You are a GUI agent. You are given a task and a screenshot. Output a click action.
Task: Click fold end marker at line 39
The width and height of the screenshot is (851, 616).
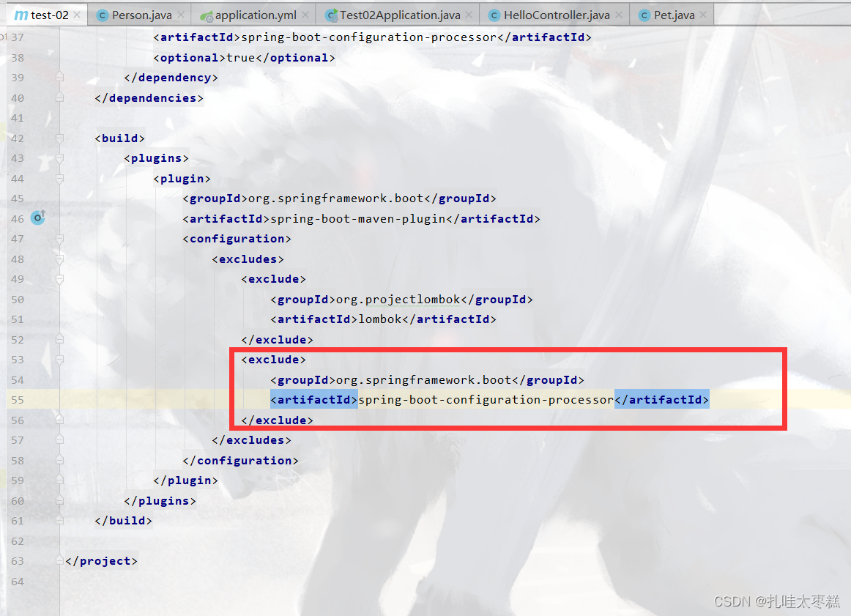tap(60, 77)
